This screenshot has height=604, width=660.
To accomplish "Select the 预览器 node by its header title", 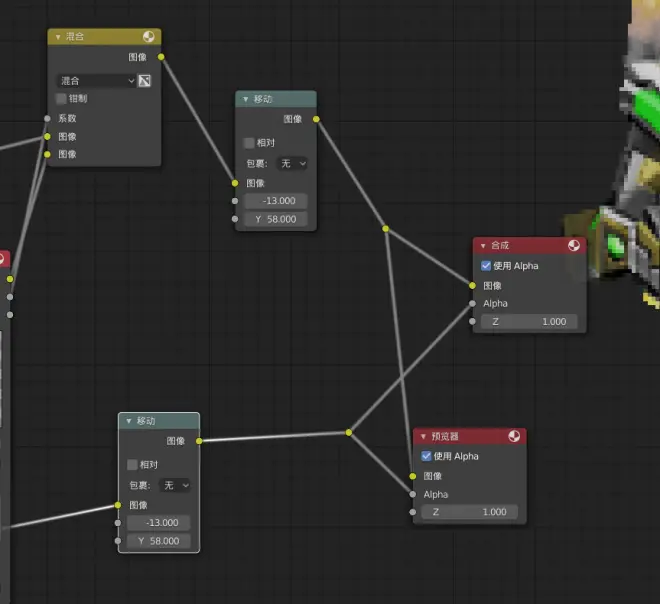I will [x=444, y=436].
